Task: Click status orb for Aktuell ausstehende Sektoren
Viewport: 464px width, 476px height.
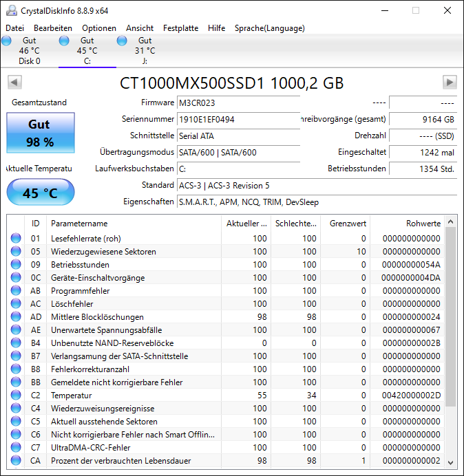Action: pos(16,421)
